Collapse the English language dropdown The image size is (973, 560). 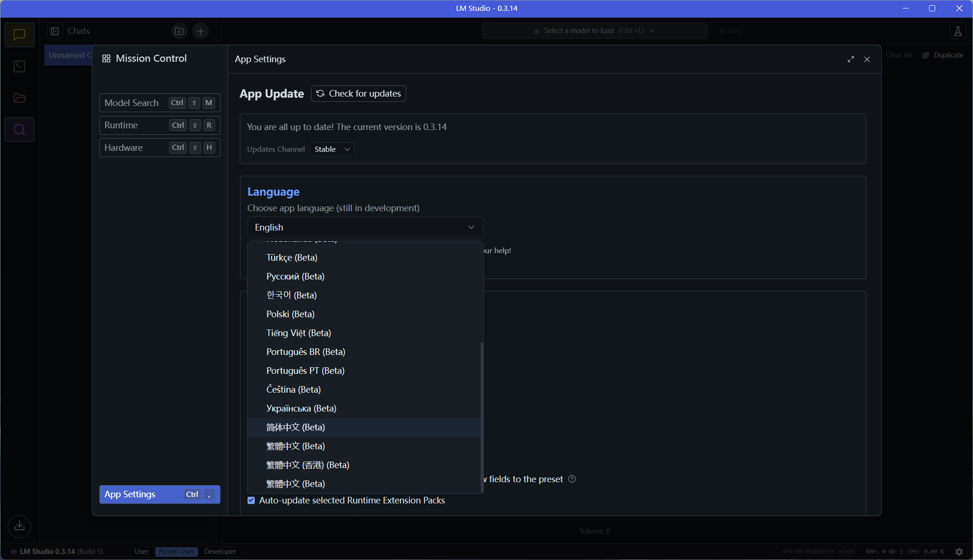click(x=365, y=228)
